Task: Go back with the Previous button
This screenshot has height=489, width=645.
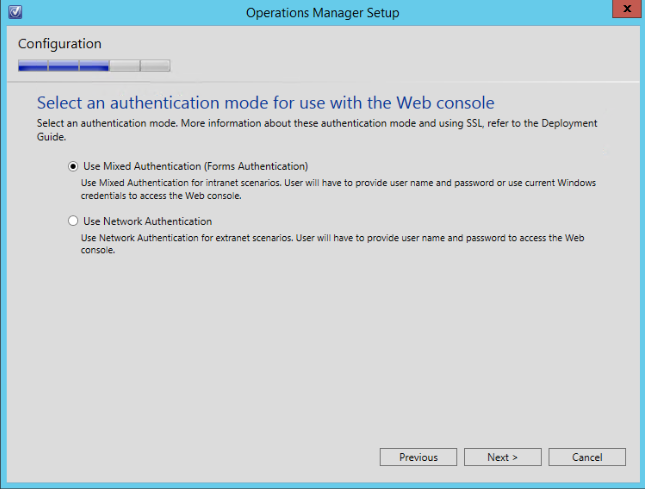Action: [x=418, y=457]
